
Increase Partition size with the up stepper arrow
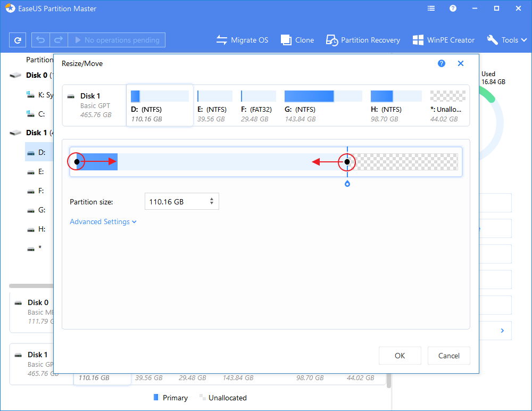click(x=211, y=198)
